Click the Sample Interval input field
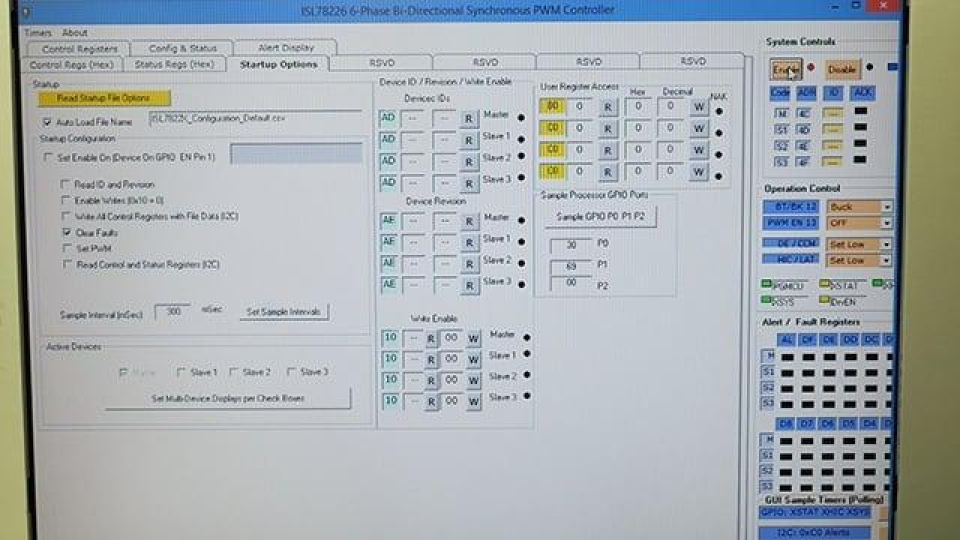This screenshot has height=540, width=960. [173, 312]
